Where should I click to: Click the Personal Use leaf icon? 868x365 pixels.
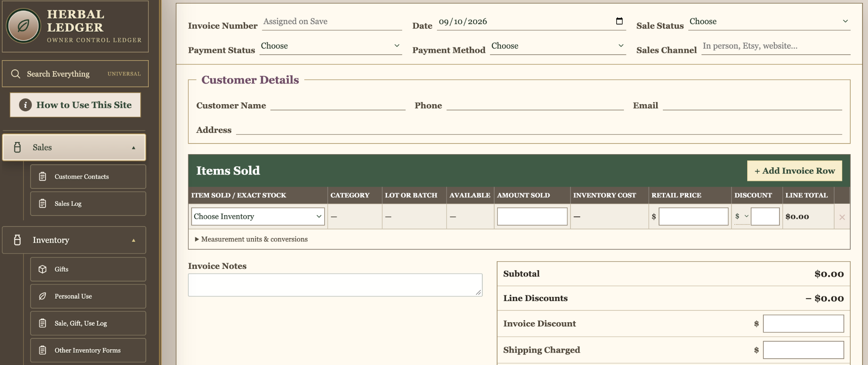point(42,296)
